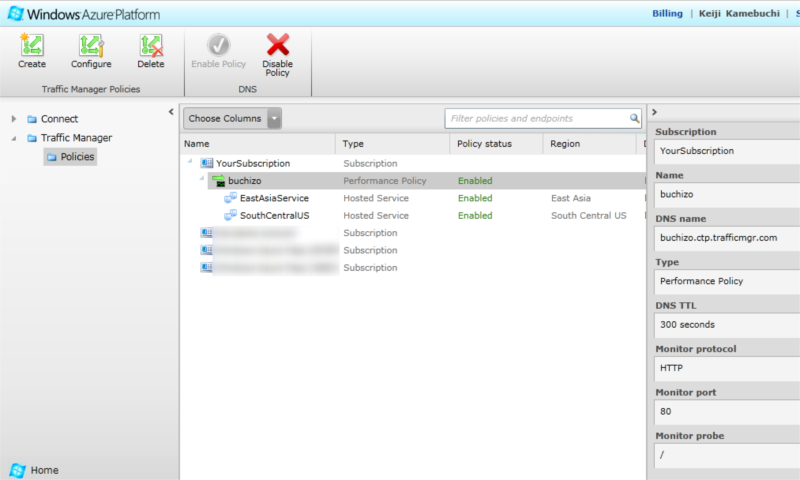Click Hosted Service type for EastAsiaService
This screenshot has width=800, height=480.
tap(376, 198)
